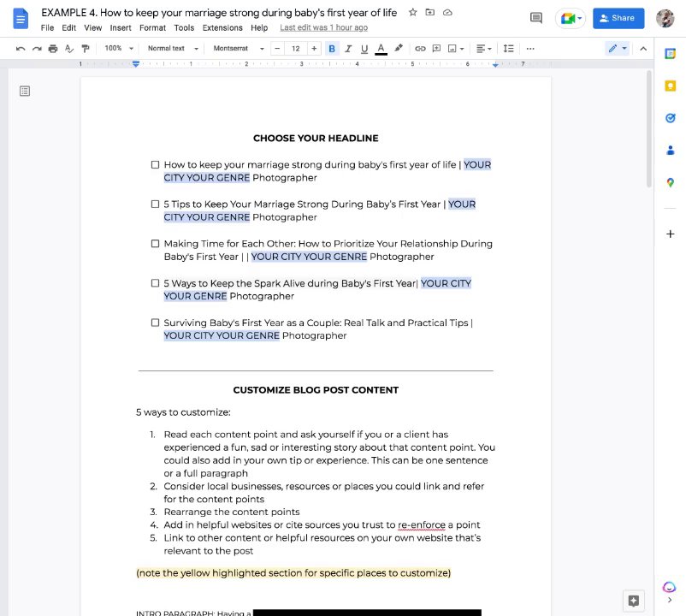Click the Redo icon
The image size is (686, 616).
click(37, 49)
